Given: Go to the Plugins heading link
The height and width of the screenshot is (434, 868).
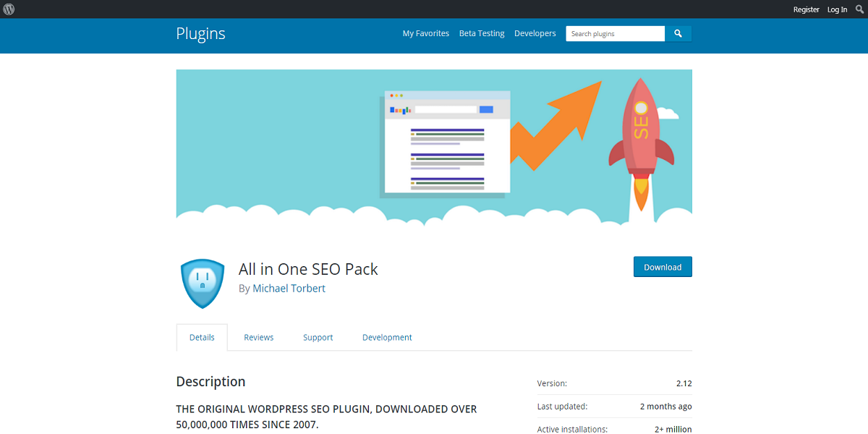Looking at the screenshot, I should [201, 33].
